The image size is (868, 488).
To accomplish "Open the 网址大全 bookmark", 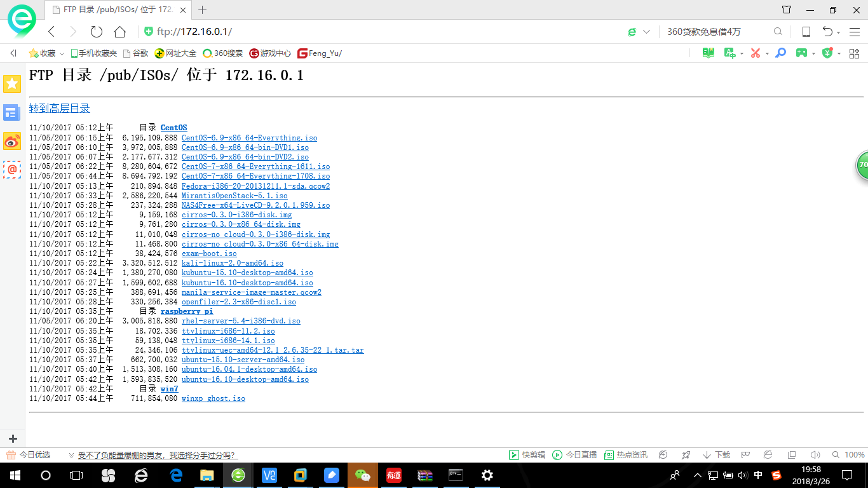I will coord(176,53).
